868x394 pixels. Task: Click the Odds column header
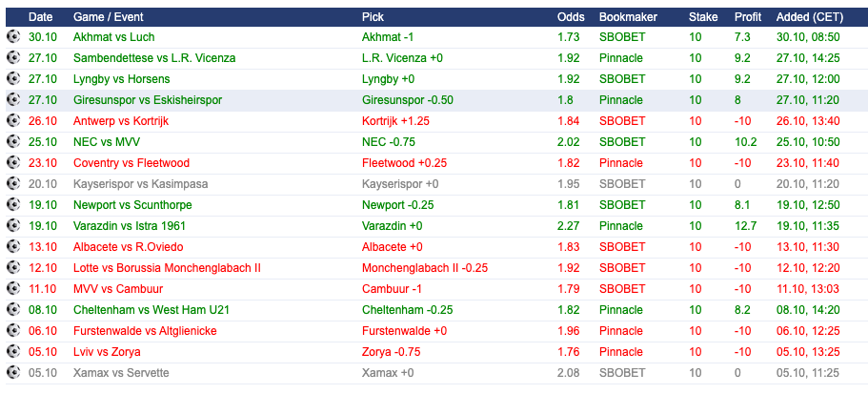[x=571, y=17]
